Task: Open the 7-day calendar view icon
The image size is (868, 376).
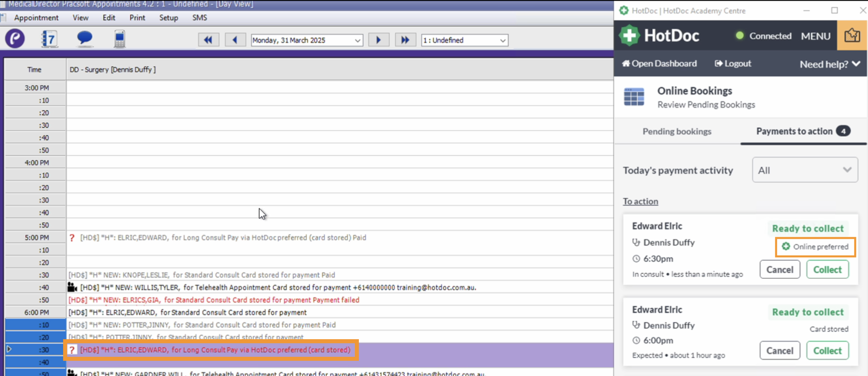Action: pyautogui.click(x=50, y=39)
